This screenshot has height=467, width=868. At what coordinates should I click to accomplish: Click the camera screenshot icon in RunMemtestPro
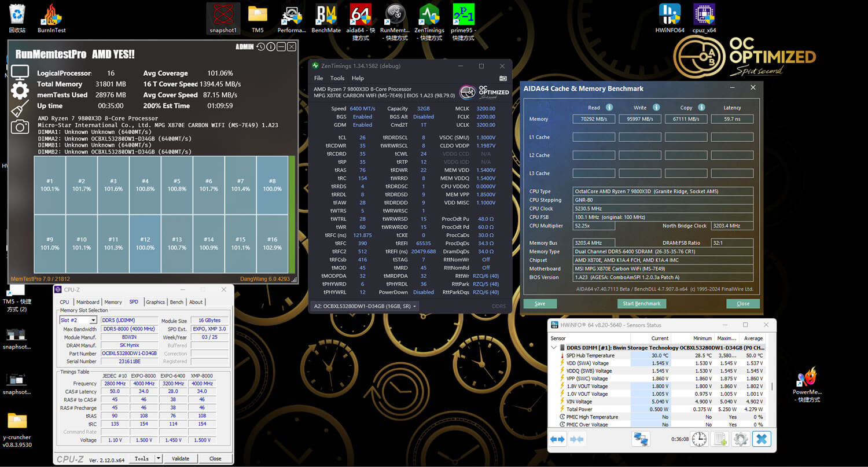pos(20,127)
